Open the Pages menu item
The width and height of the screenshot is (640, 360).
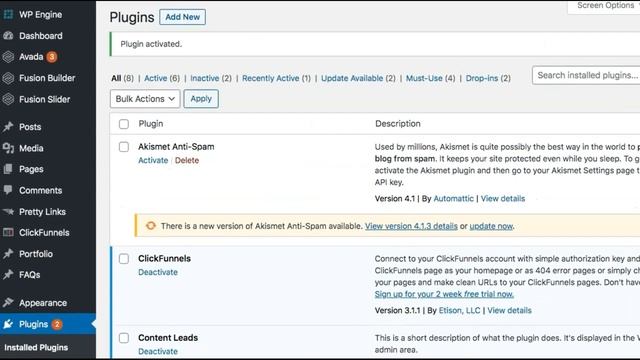(x=31, y=169)
